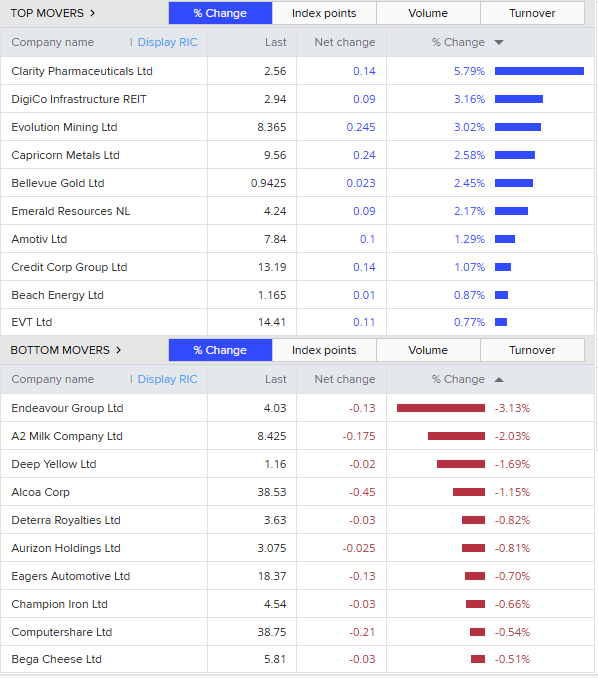Click the -2.03% change value
This screenshot has height=678, width=598.
(512, 436)
